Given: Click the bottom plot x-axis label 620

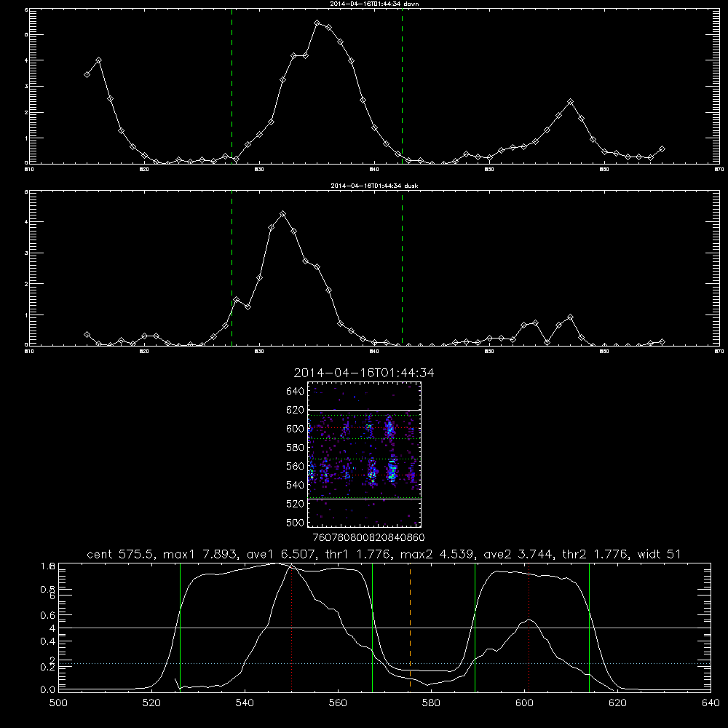Looking at the screenshot, I should click(617, 703).
